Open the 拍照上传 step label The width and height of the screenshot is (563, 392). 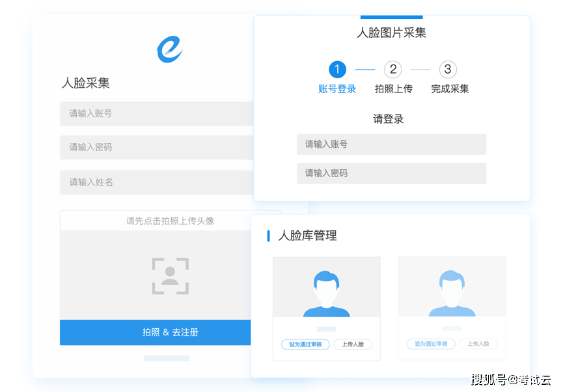[393, 89]
